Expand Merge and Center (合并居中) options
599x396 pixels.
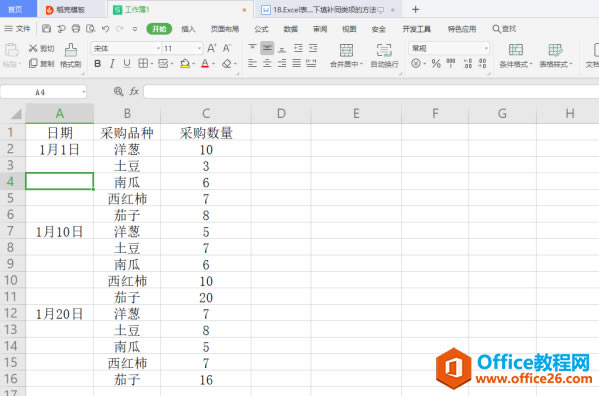(361, 64)
